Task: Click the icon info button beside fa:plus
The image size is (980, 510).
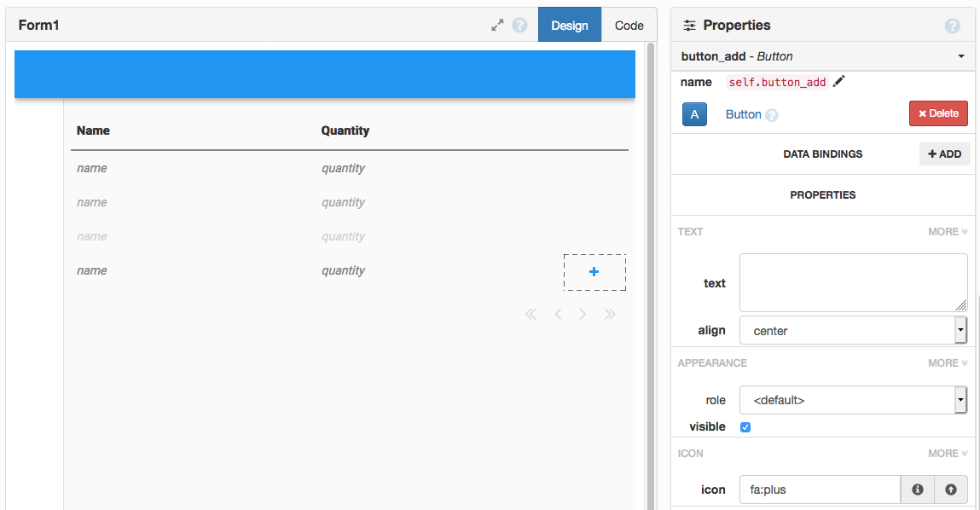Action: click(x=918, y=490)
